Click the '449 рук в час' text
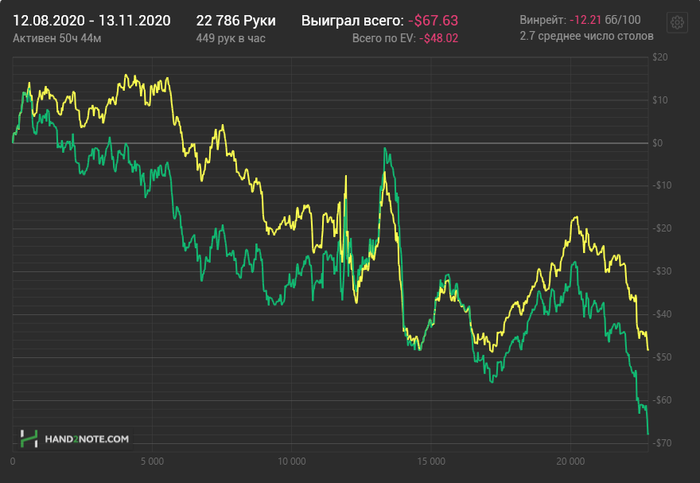 (230, 38)
